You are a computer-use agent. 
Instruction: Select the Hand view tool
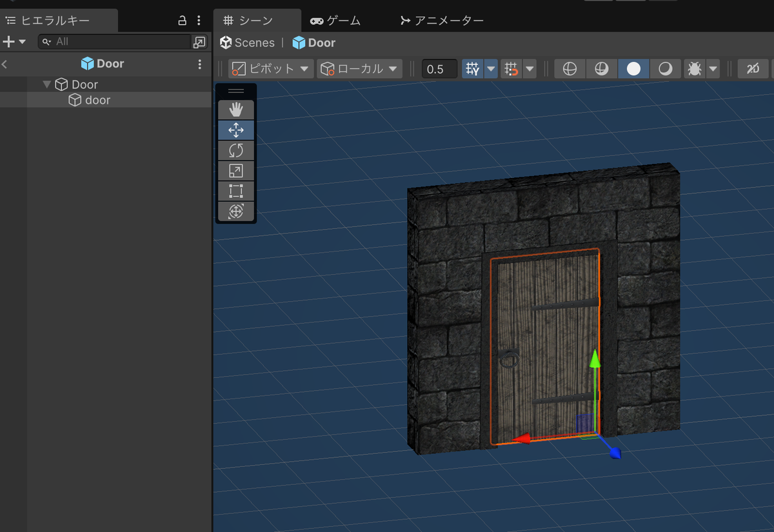point(236,110)
